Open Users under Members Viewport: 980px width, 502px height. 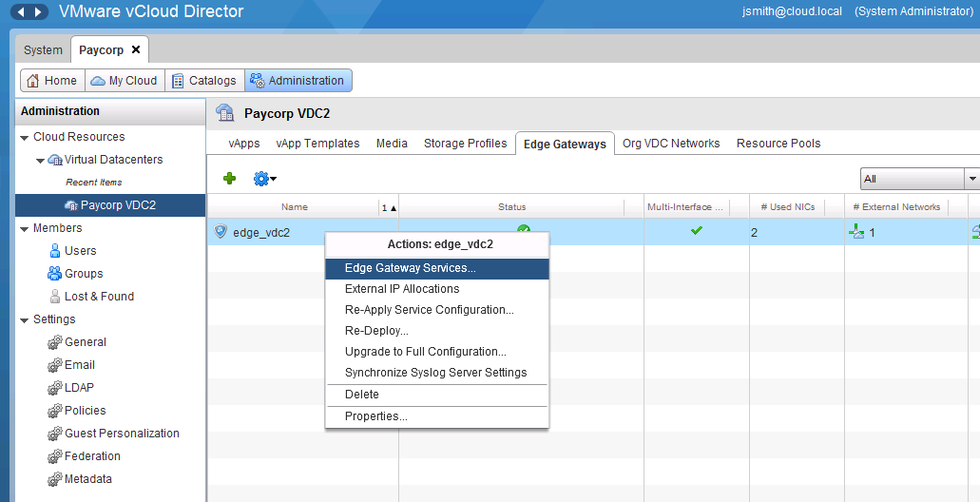pyautogui.click(x=80, y=251)
